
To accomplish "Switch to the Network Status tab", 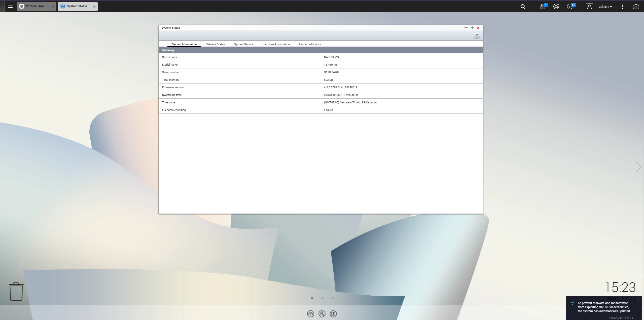I will pyautogui.click(x=215, y=44).
